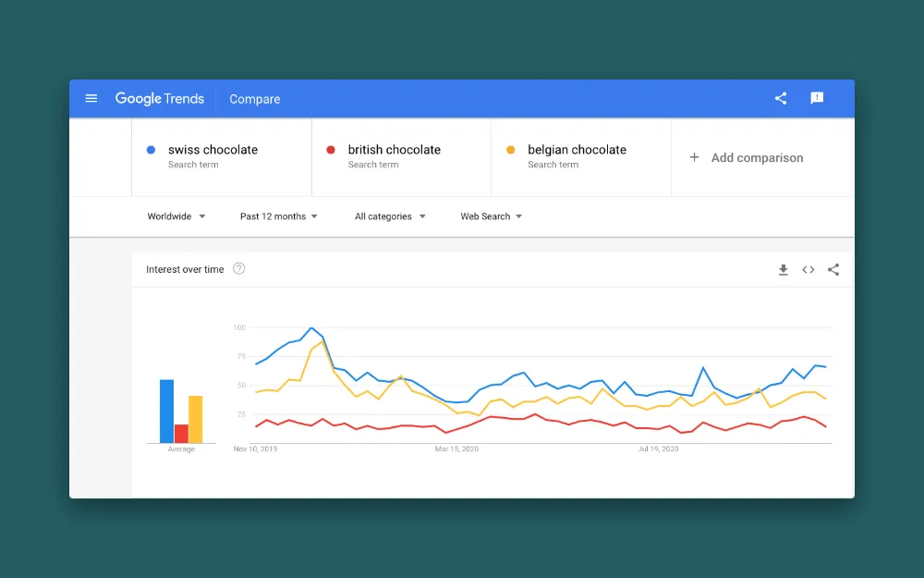Click the '50' y-axis label
Image resolution: width=924 pixels, height=578 pixels.
[x=241, y=385]
